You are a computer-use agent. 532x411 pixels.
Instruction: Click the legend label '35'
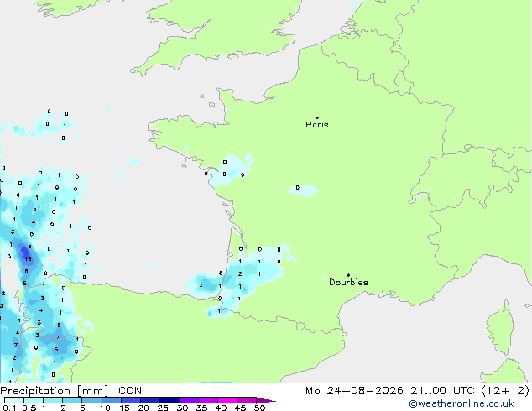click(201, 408)
